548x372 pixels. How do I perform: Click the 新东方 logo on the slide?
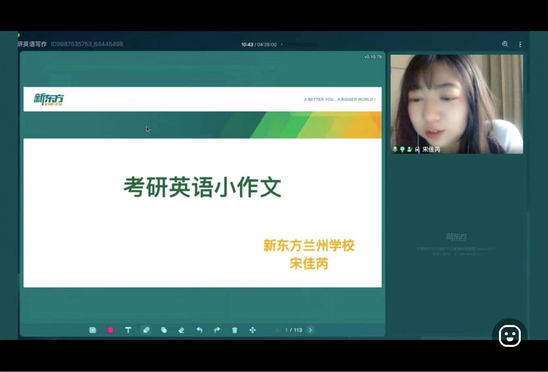pos(49,99)
